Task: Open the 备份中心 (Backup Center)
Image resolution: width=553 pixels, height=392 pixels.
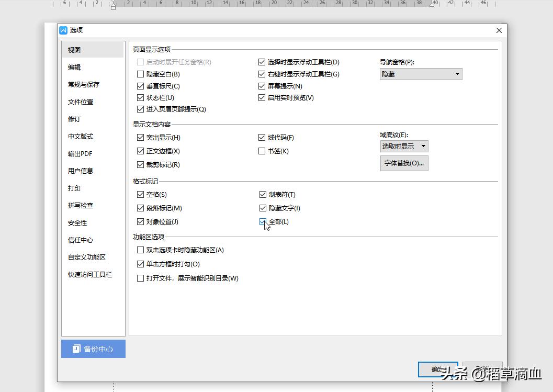Action: (93, 349)
